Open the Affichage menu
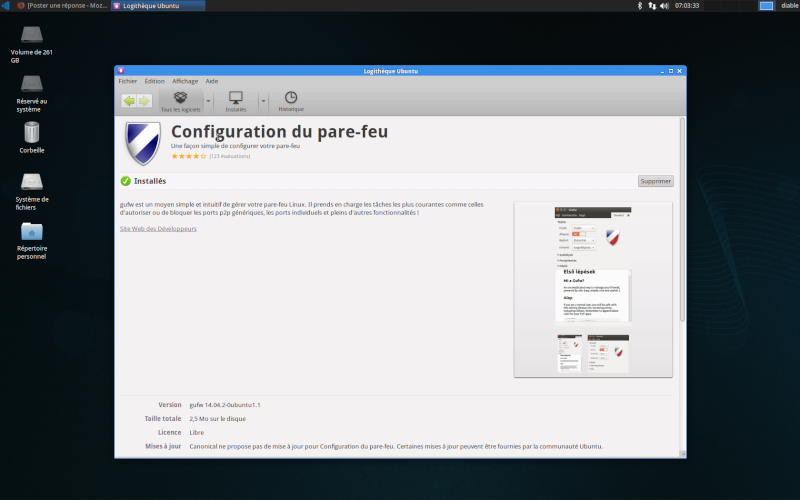This screenshot has height=500, width=800. pyautogui.click(x=185, y=81)
